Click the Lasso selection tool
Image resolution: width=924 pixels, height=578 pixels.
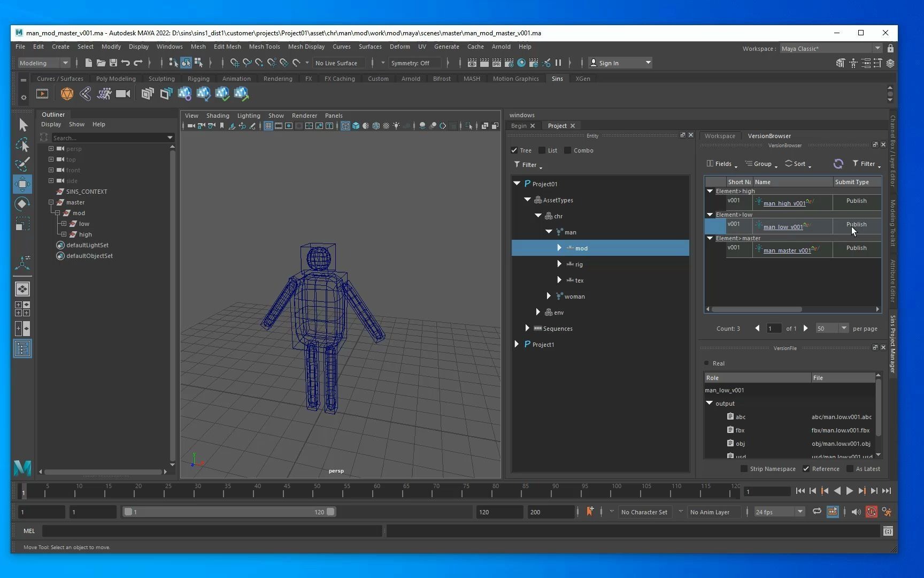(x=22, y=144)
